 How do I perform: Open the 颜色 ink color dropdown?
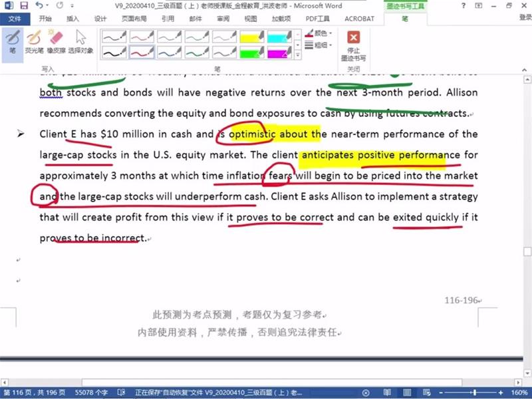319,33
